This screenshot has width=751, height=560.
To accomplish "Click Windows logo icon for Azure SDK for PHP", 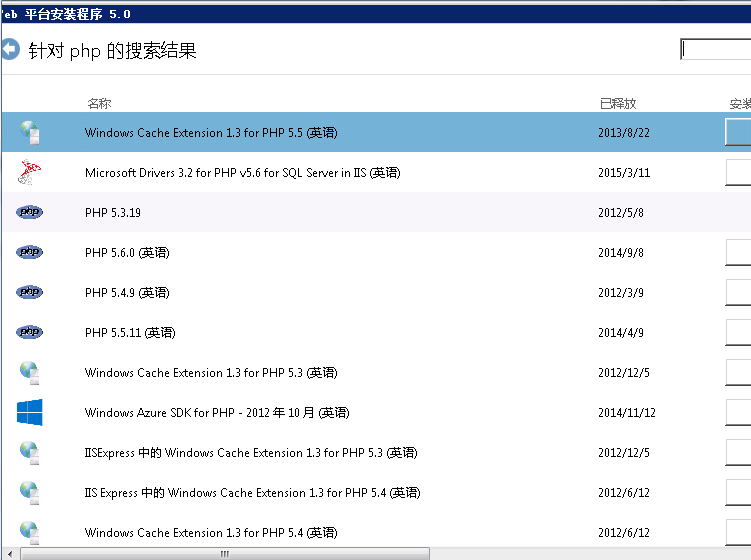I will (x=30, y=412).
